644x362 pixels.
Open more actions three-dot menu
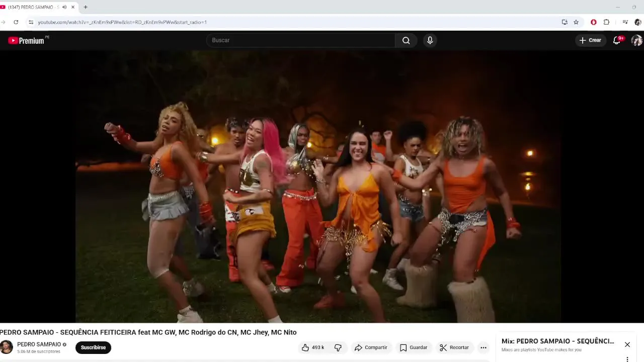tap(483, 347)
